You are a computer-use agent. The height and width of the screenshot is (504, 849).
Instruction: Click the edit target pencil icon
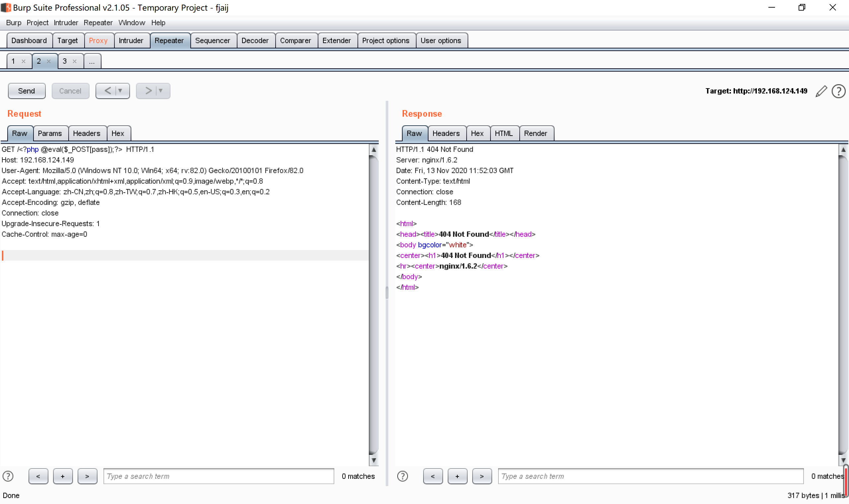821,91
